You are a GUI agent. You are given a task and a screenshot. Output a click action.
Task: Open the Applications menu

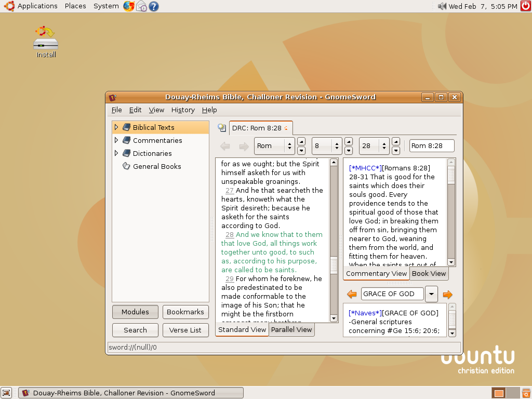[37, 6]
